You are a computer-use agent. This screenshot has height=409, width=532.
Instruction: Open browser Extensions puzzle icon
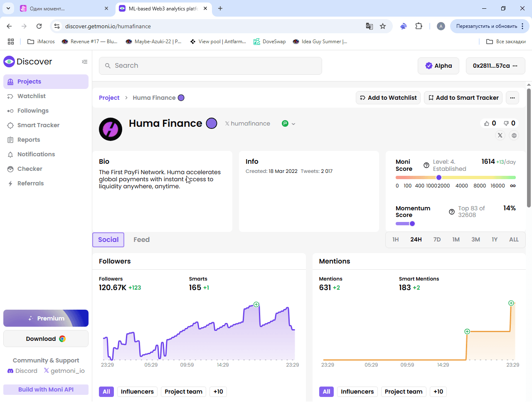point(419,26)
